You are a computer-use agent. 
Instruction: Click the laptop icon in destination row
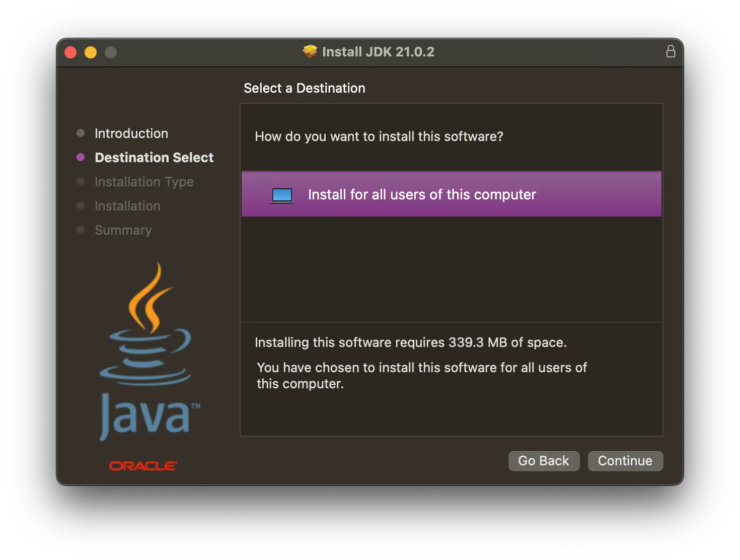pyautogui.click(x=282, y=195)
